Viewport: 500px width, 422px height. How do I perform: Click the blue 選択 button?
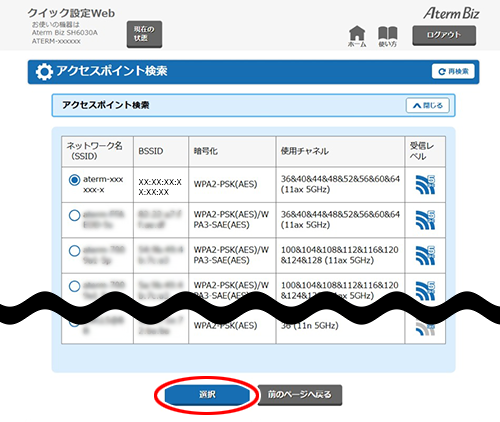207,395
